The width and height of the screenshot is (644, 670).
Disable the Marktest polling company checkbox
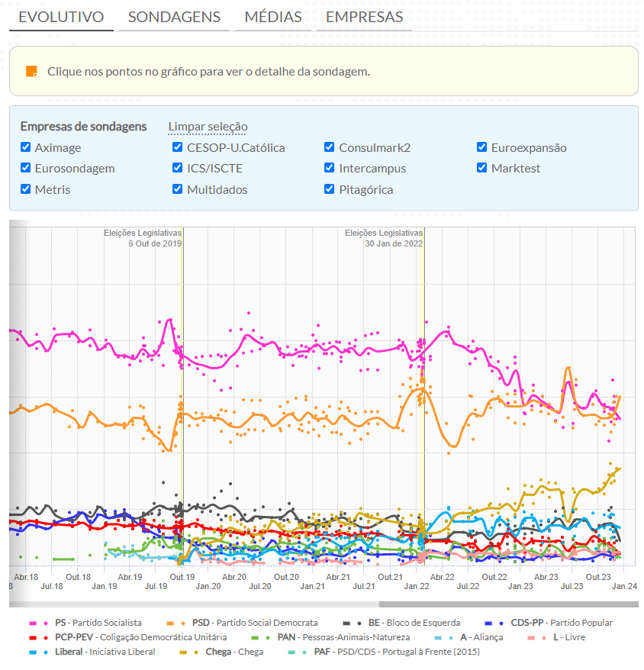coord(482,168)
